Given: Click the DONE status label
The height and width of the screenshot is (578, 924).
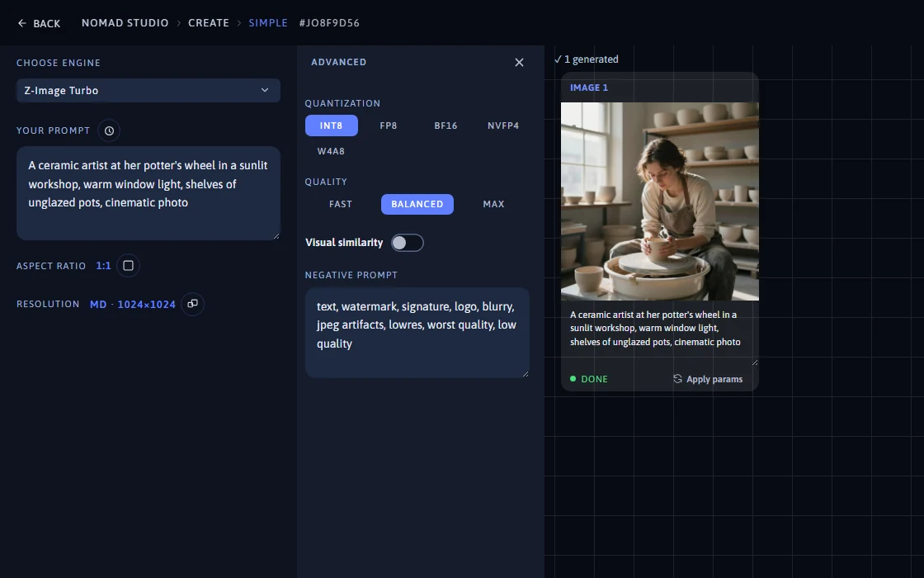Looking at the screenshot, I should click(x=594, y=379).
